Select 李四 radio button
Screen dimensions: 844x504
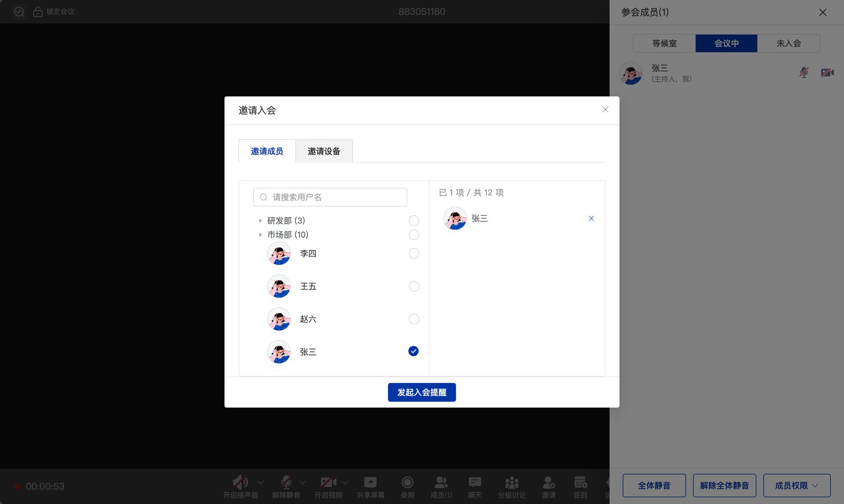(414, 254)
